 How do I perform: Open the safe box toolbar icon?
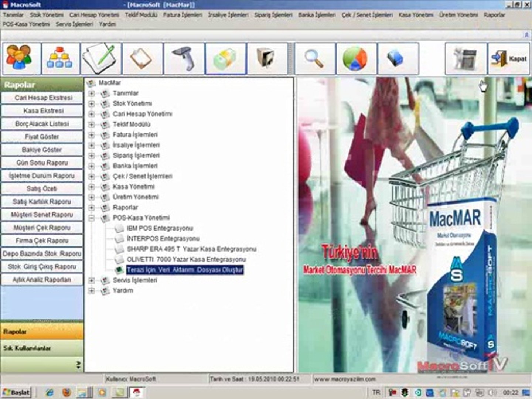[x=267, y=58]
